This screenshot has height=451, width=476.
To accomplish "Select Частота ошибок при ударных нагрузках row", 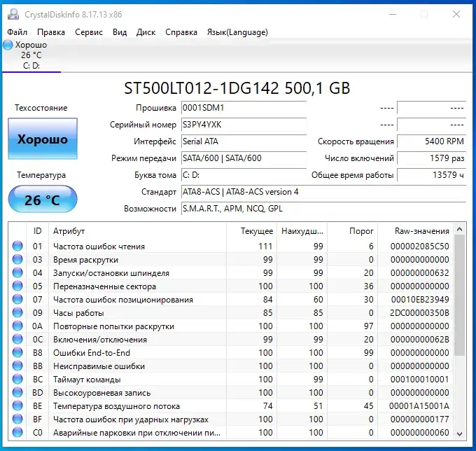I will point(231,419).
